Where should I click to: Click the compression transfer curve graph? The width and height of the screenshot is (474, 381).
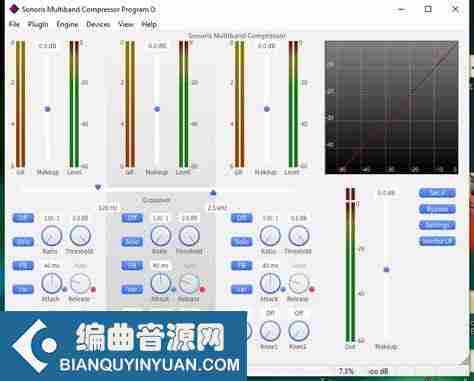392,107
